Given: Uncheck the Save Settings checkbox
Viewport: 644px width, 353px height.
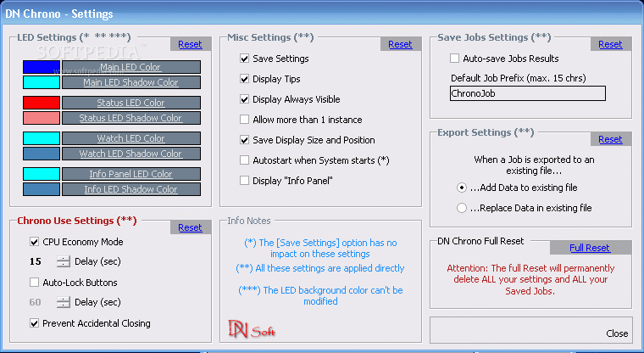Looking at the screenshot, I should 244,59.
